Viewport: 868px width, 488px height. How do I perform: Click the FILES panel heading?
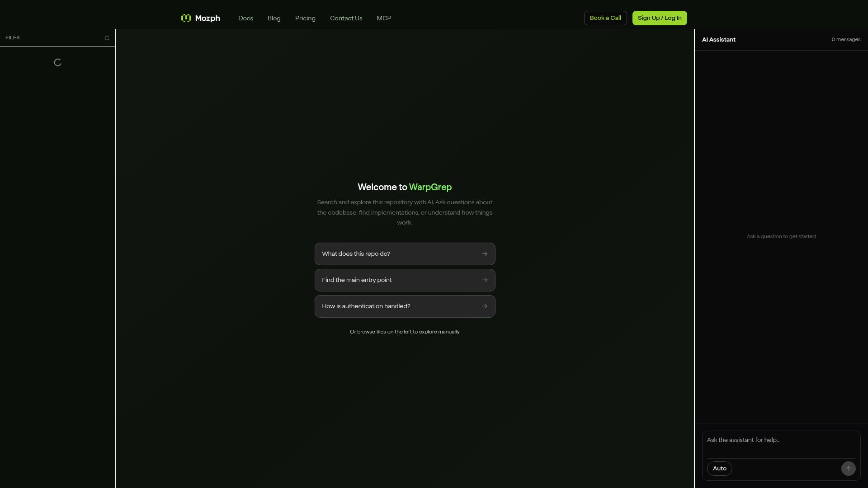pos(13,38)
